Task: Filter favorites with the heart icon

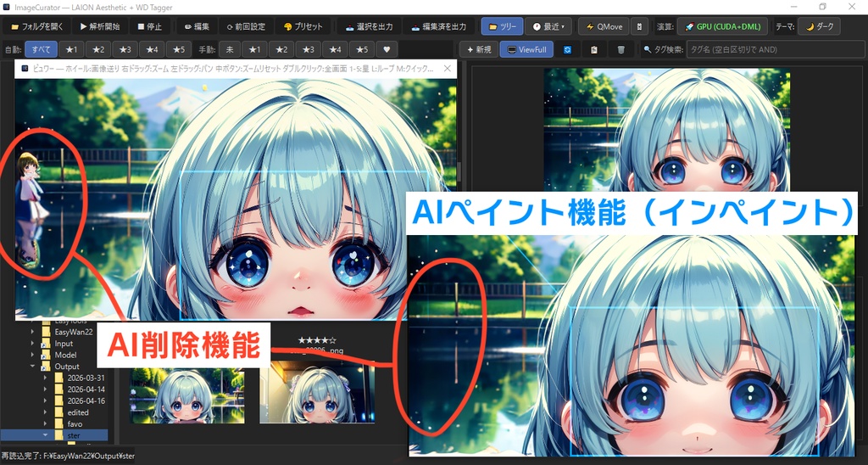Action: point(387,49)
